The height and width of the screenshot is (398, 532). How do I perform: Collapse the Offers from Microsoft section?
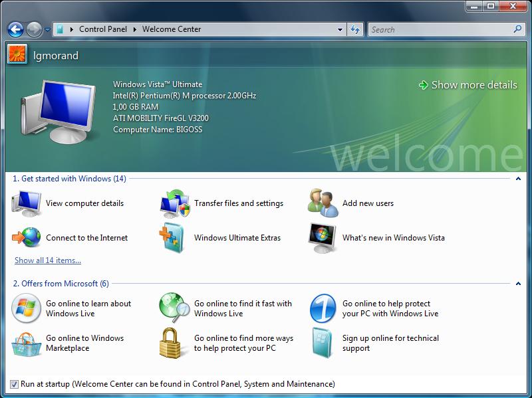tap(518, 284)
